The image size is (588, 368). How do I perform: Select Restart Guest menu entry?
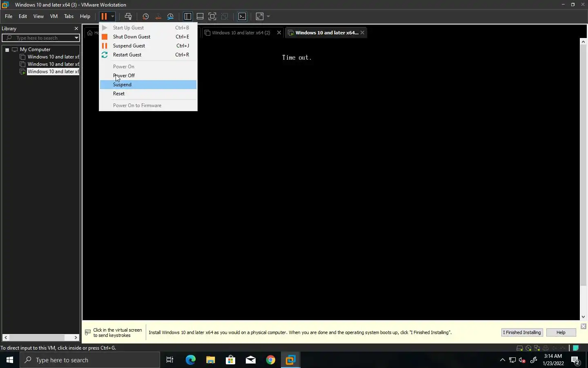(x=148, y=55)
